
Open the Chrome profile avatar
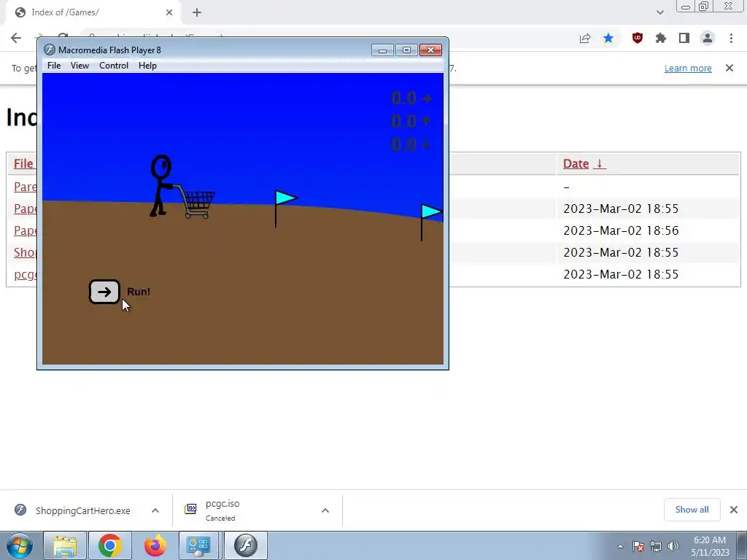(708, 38)
